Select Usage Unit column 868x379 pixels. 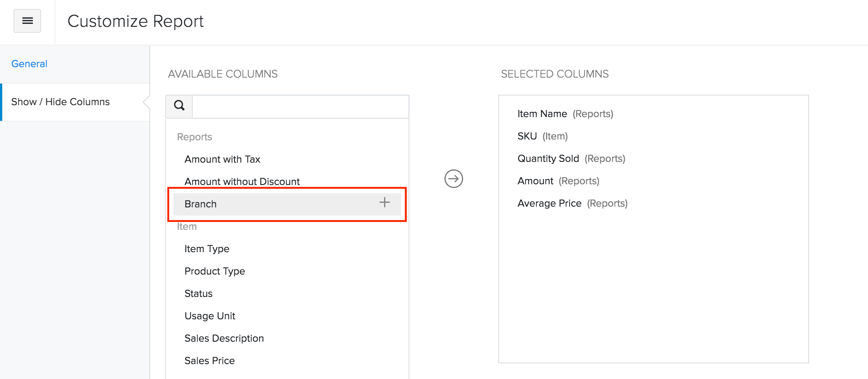click(x=210, y=316)
